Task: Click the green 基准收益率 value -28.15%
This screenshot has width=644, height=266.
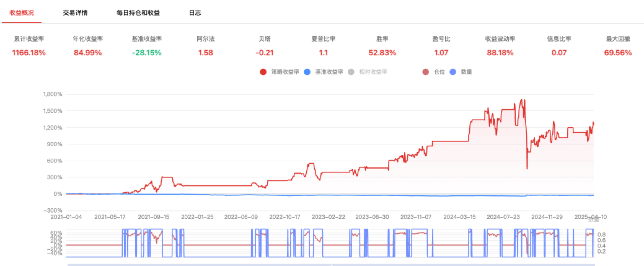Action: (147, 53)
